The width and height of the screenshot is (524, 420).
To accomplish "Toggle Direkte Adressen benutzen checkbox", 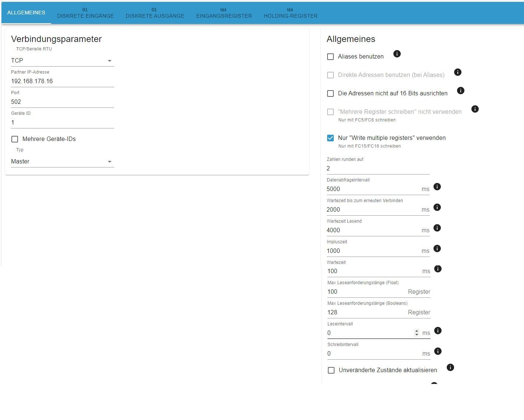I will pyautogui.click(x=330, y=75).
